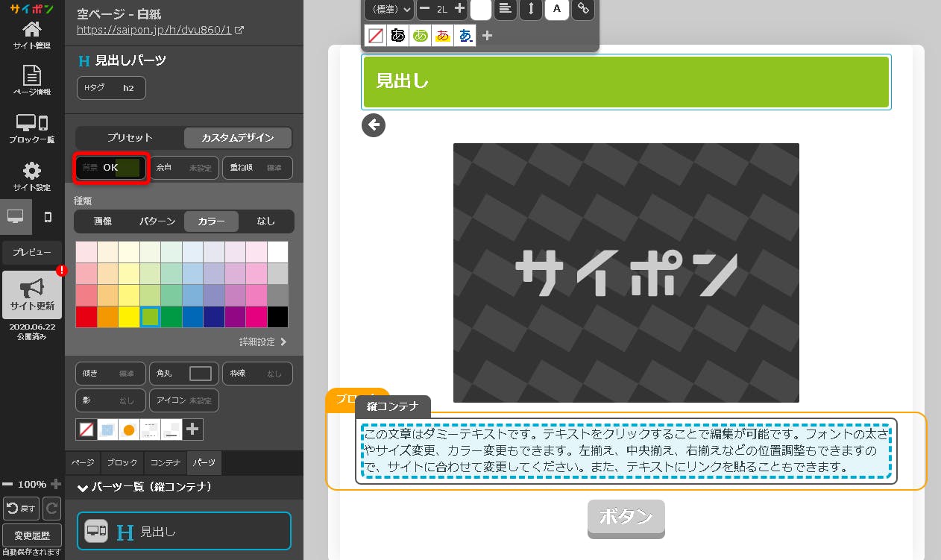Pick the white color swatch
This screenshot has height=560, width=941.
coord(277,252)
